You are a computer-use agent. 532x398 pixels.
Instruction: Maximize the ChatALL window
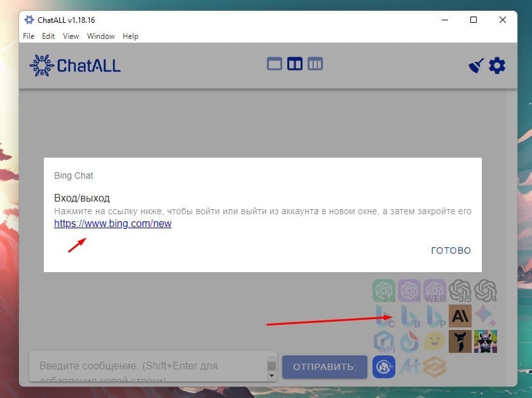pyautogui.click(x=474, y=20)
